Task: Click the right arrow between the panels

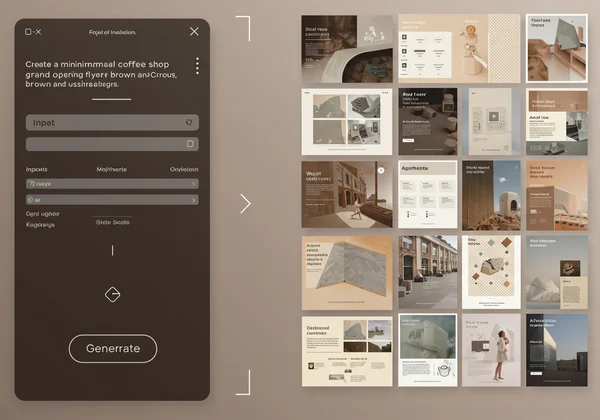Action: click(245, 203)
